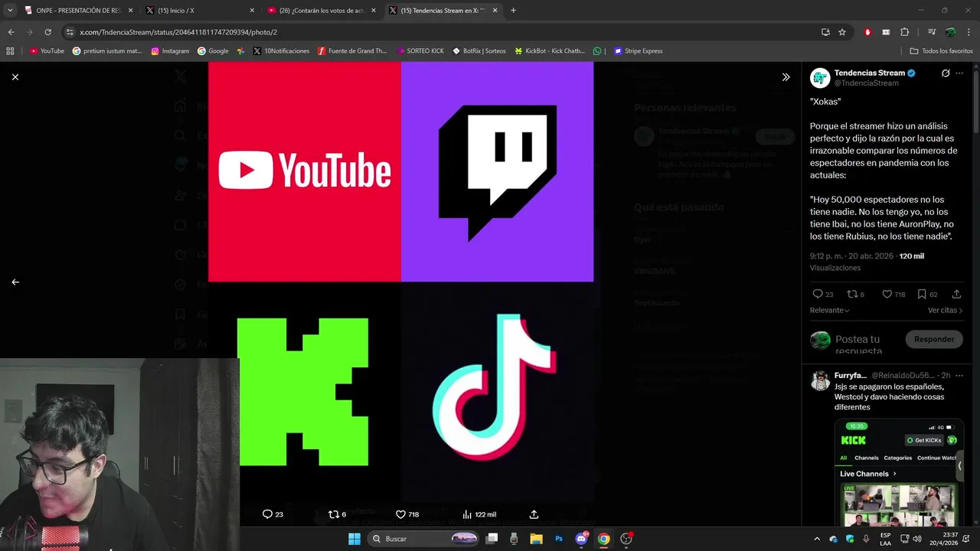This screenshot has width=980, height=551.
Task: Open Todos los favoritos folder
Action: coord(941,51)
